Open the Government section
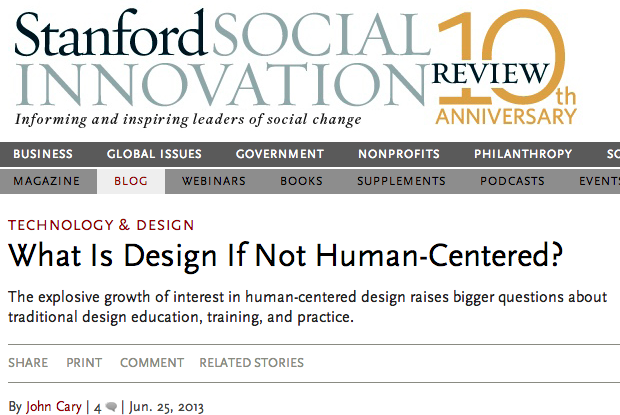Viewport: 620px width, 415px height. (x=280, y=154)
